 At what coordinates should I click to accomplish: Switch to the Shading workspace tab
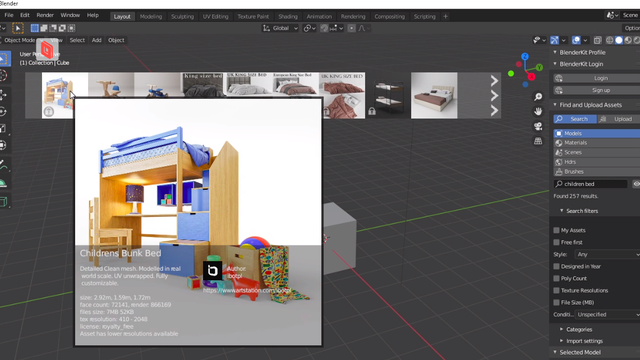pos(288,16)
